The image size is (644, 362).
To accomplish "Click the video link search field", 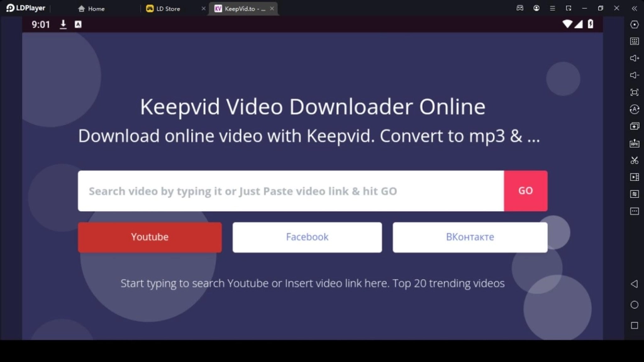I will point(289,190).
